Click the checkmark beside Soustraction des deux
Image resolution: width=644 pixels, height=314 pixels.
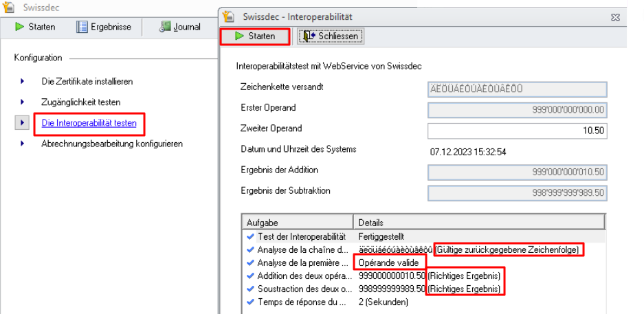(x=250, y=289)
